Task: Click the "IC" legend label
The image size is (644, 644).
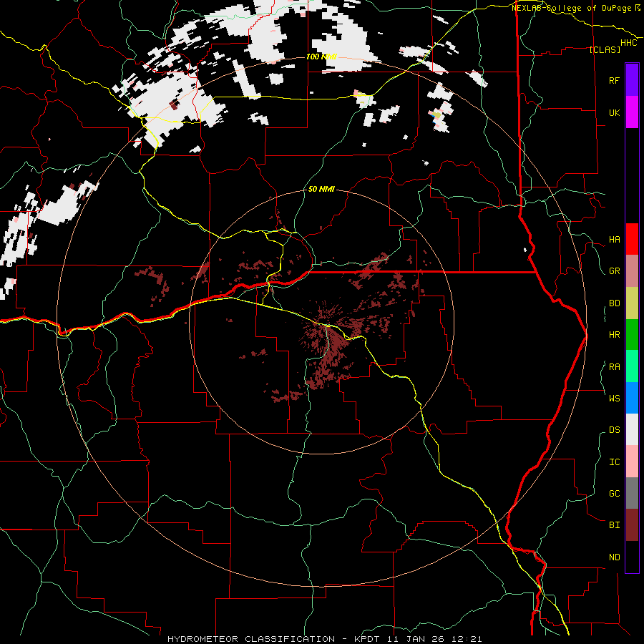Action: (614, 462)
